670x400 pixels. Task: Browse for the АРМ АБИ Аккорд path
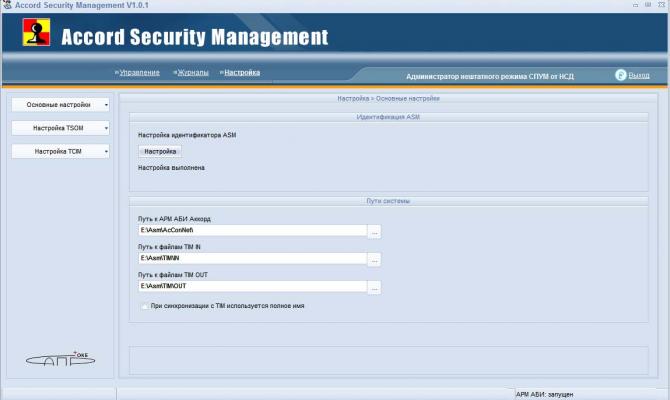click(374, 232)
